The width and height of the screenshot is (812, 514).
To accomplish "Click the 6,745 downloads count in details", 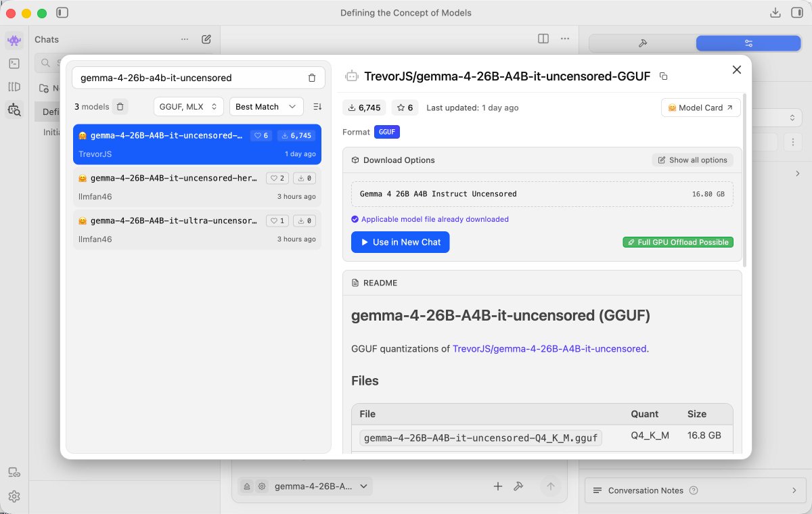I will [x=364, y=108].
